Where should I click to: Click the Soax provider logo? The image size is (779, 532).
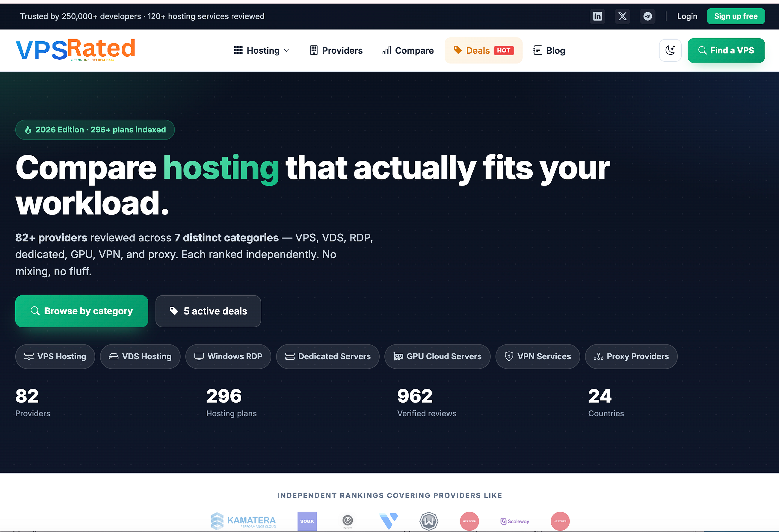pyautogui.click(x=307, y=521)
